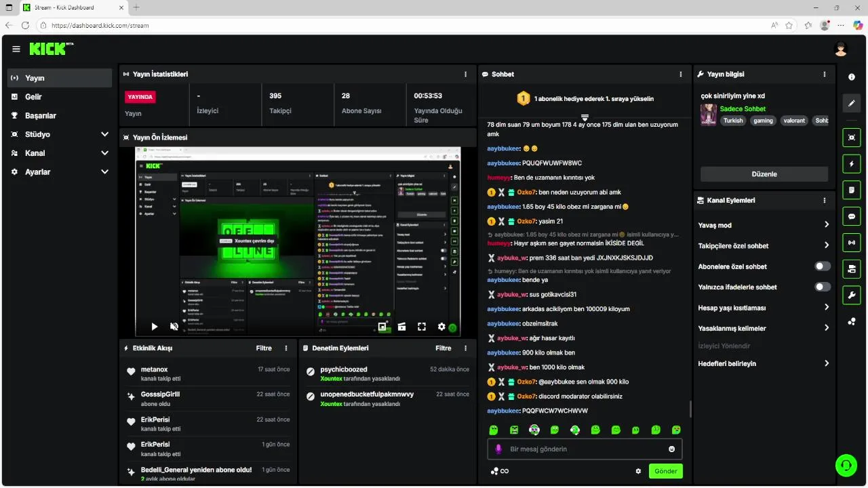Toggle the chat bubble widget icon on the right toolbar

pos(852,216)
